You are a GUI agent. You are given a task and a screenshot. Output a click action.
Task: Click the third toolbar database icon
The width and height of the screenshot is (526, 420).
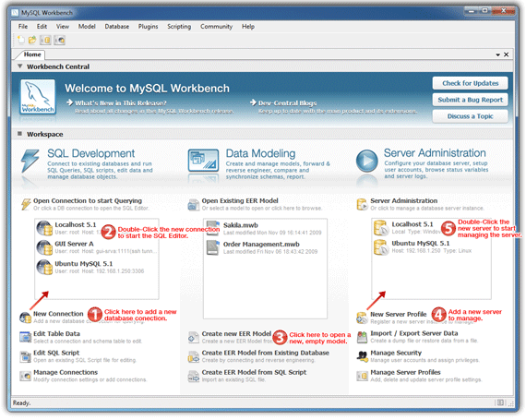click(x=45, y=41)
